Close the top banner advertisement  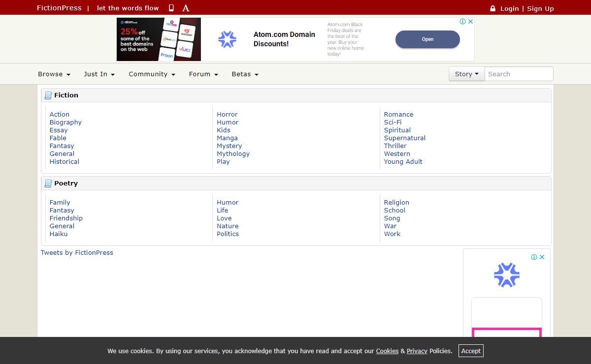tap(470, 22)
